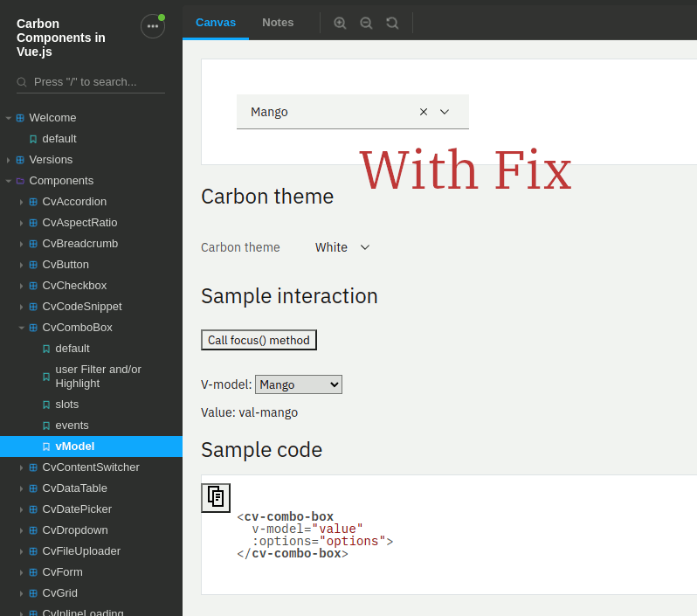Collapse the Welcome tree section
Viewport: 697px width, 616px height.
8,118
